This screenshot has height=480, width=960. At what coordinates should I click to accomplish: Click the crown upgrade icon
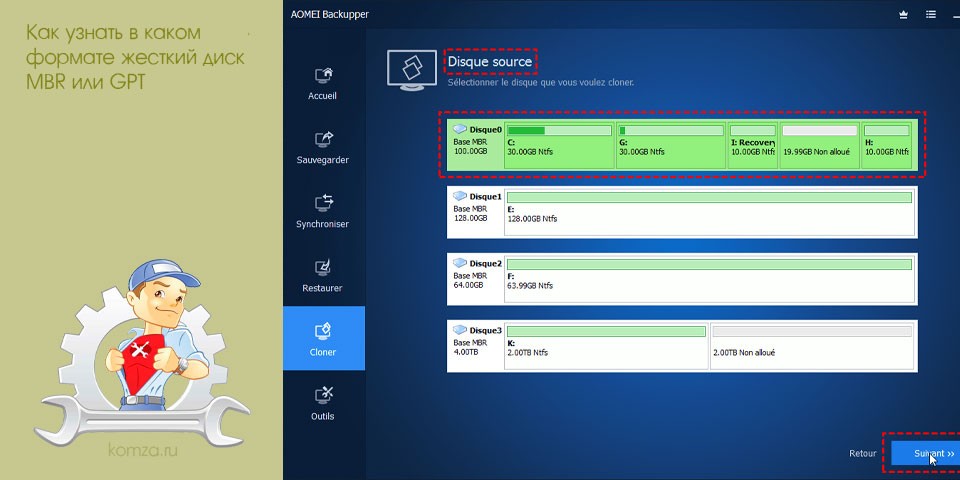pyautogui.click(x=903, y=15)
